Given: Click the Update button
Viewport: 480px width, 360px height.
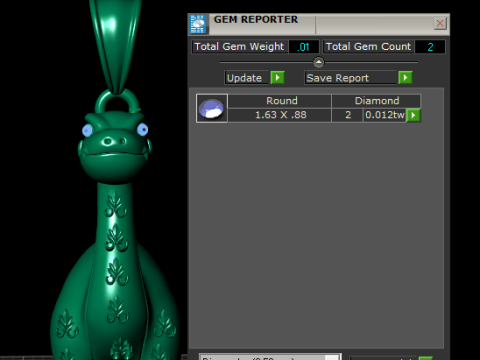Looking at the screenshot, I should pyautogui.click(x=246, y=78).
